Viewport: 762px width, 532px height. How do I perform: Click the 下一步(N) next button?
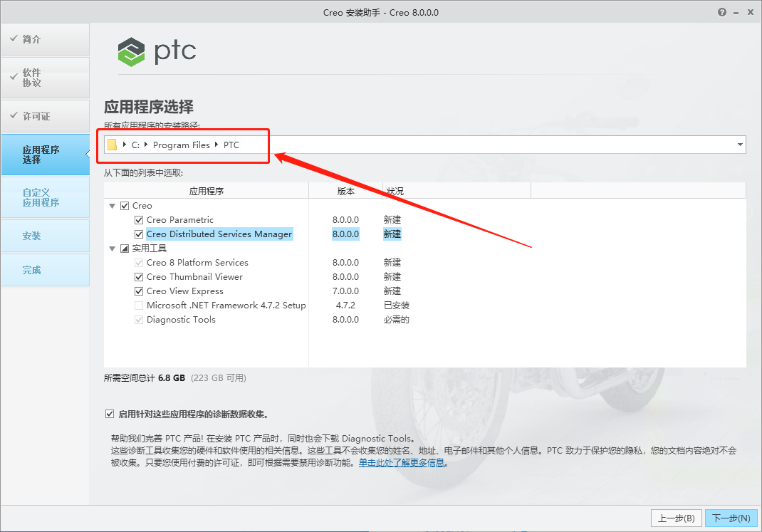(731, 518)
